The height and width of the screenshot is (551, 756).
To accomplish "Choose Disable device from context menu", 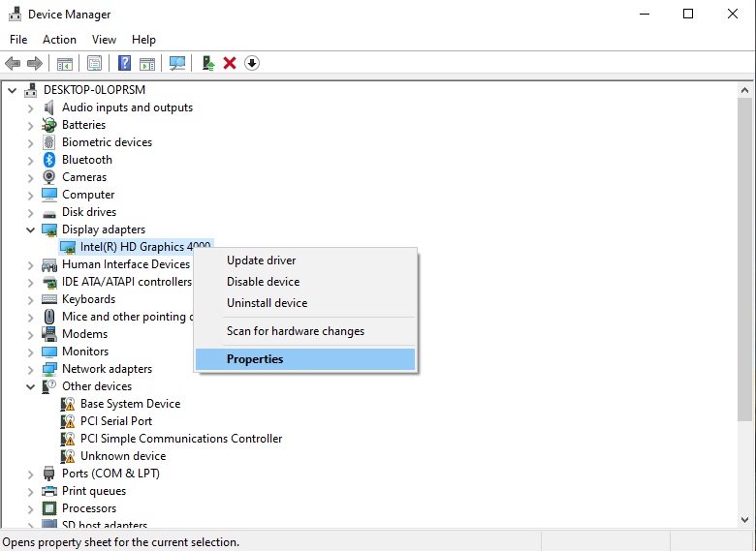I will pos(305,282).
